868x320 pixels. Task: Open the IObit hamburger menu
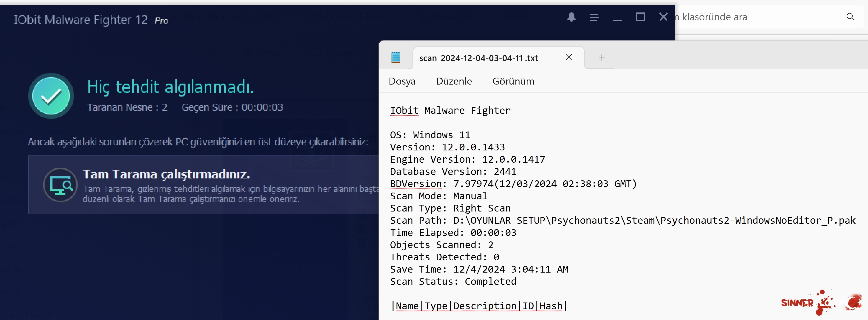tap(594, 17)
